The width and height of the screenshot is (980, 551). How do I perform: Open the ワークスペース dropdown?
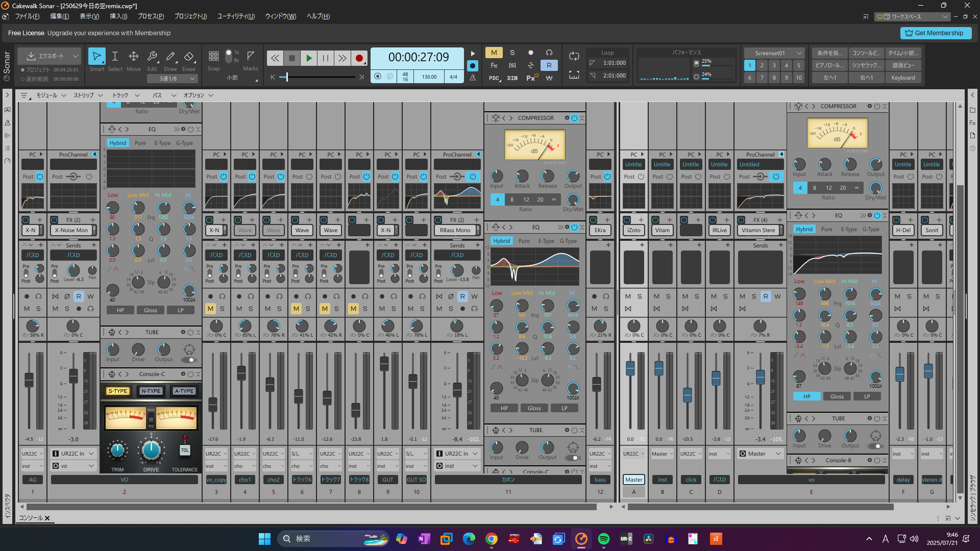click(913, 17)
